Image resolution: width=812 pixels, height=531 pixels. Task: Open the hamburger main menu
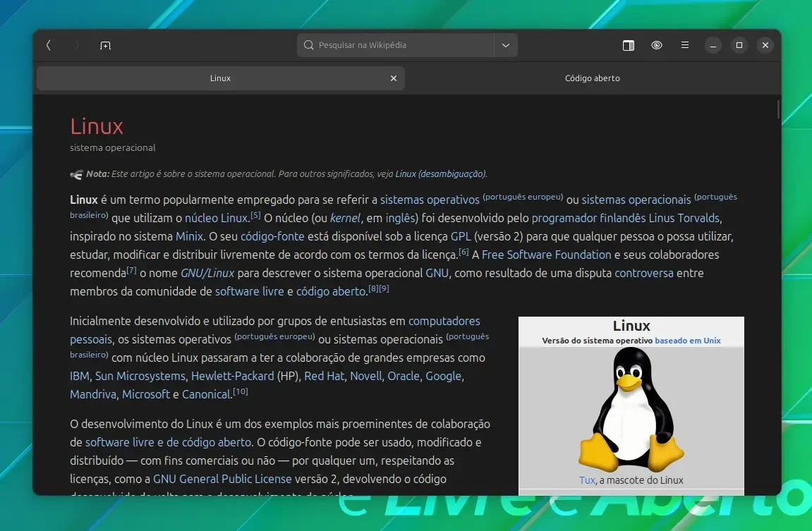pyautogui.click(x=684, y=46)
